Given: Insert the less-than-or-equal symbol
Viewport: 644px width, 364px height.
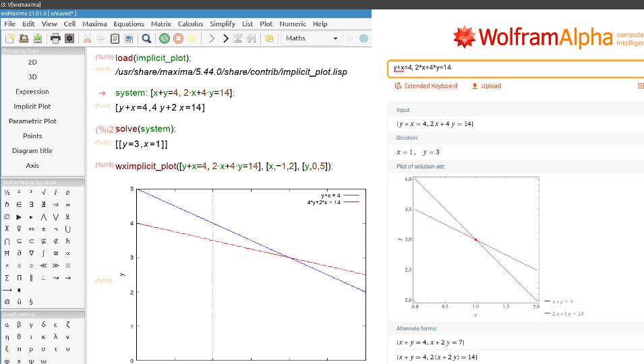Looking at the screenshot, I should pyautogui.click(x=19, y=266).
